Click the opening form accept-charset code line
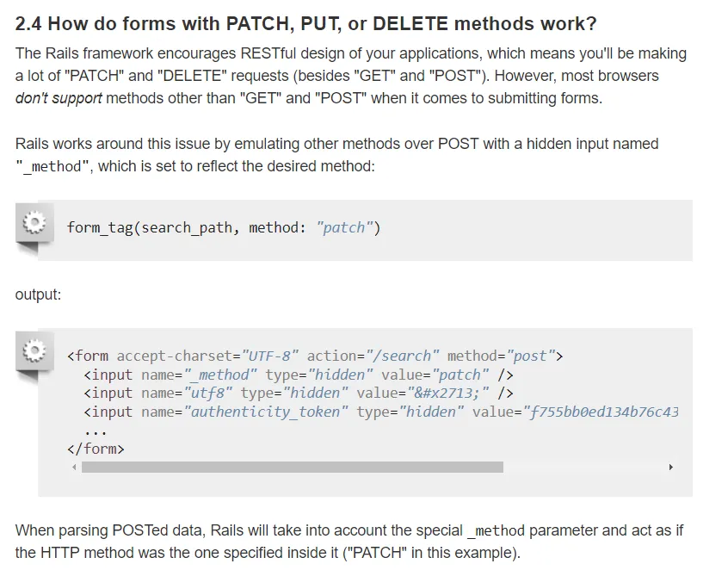 tap(314, 356)
